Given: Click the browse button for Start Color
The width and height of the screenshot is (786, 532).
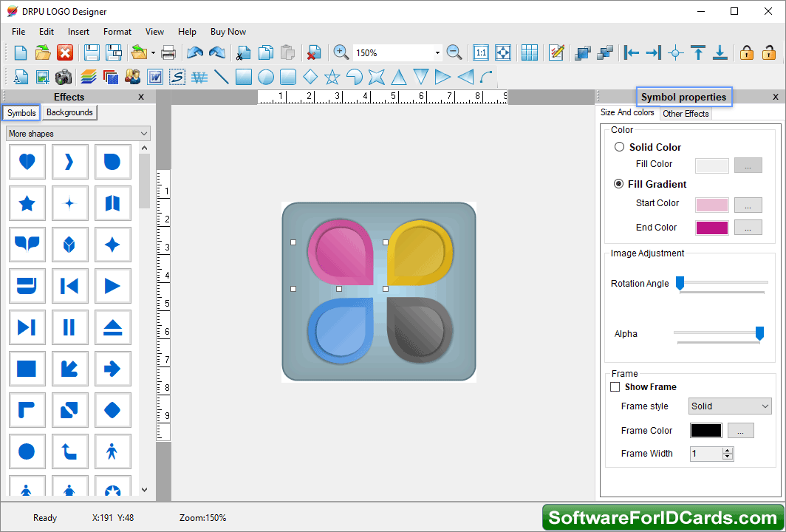Looking at the screenshot, I should click(748, 205).
